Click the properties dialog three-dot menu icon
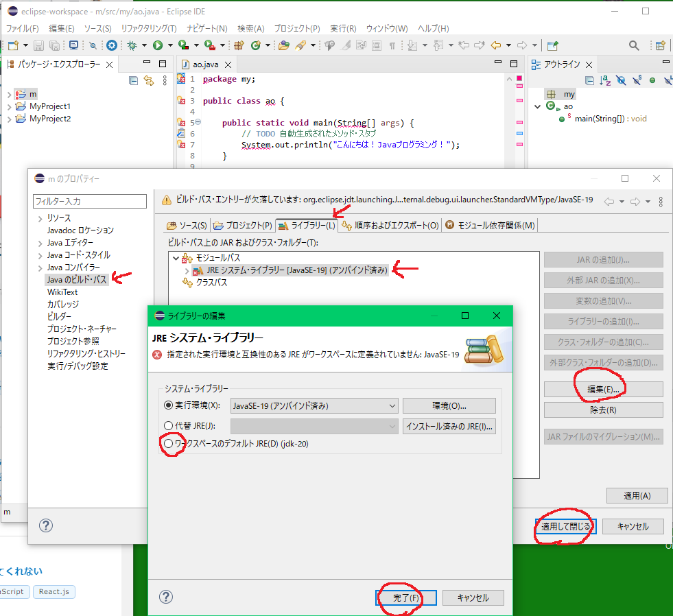Screen dimensions: 673x616 point(661,201)
